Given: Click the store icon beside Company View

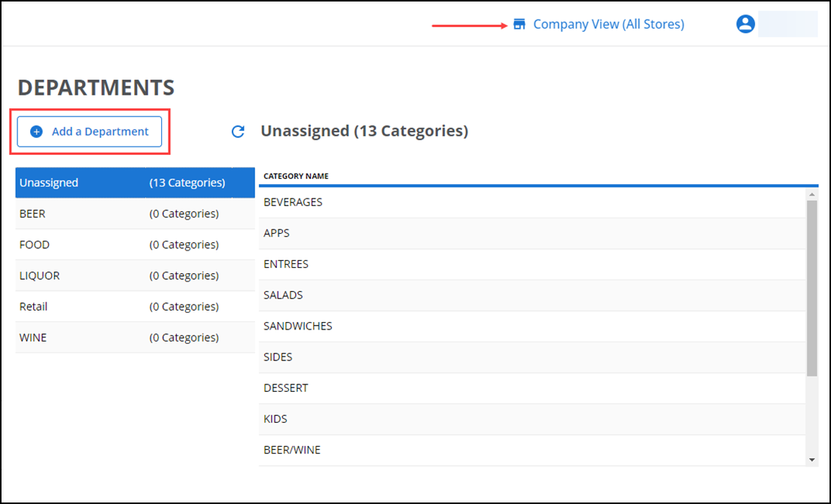Looking at the screenshot, I should click(519, 24).
